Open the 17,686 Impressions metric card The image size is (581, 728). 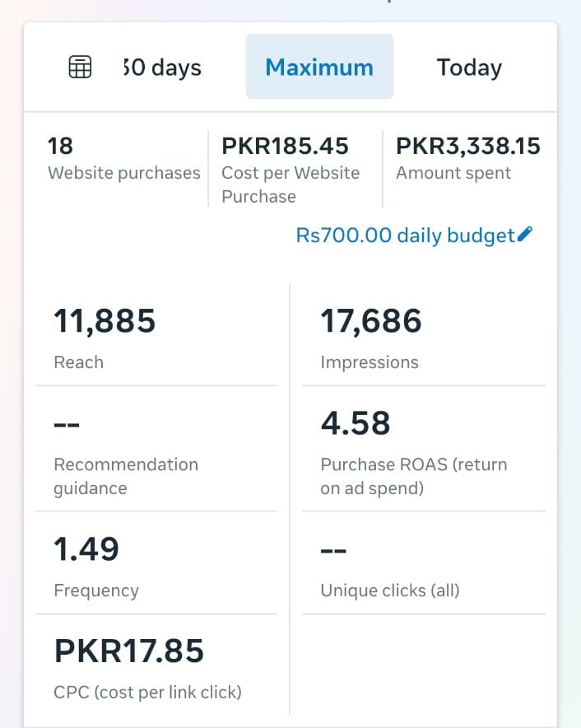tap(423, 337)
